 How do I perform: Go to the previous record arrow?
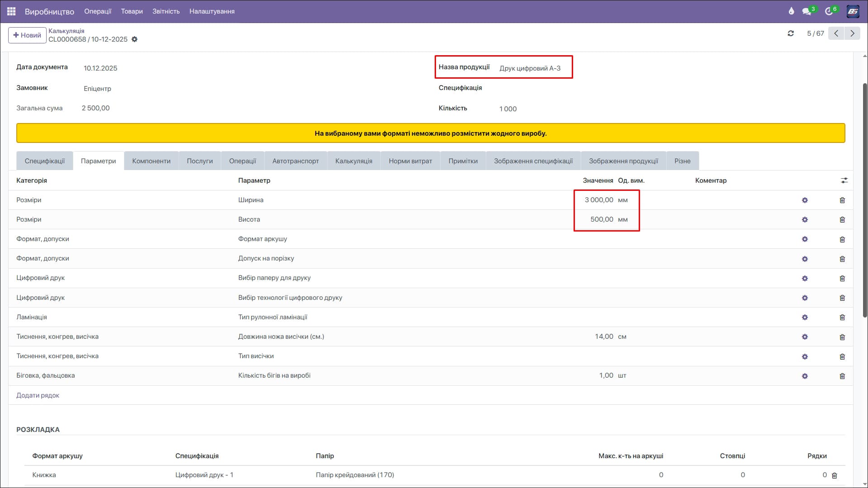coord(836,33)
